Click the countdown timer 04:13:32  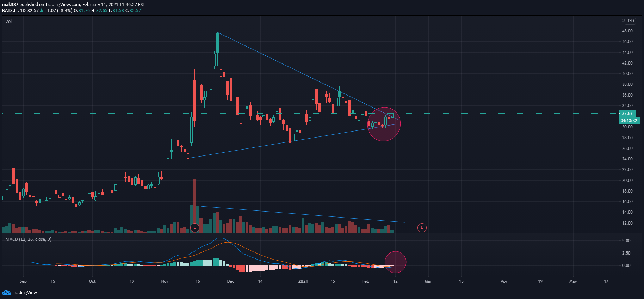point(629,120)
